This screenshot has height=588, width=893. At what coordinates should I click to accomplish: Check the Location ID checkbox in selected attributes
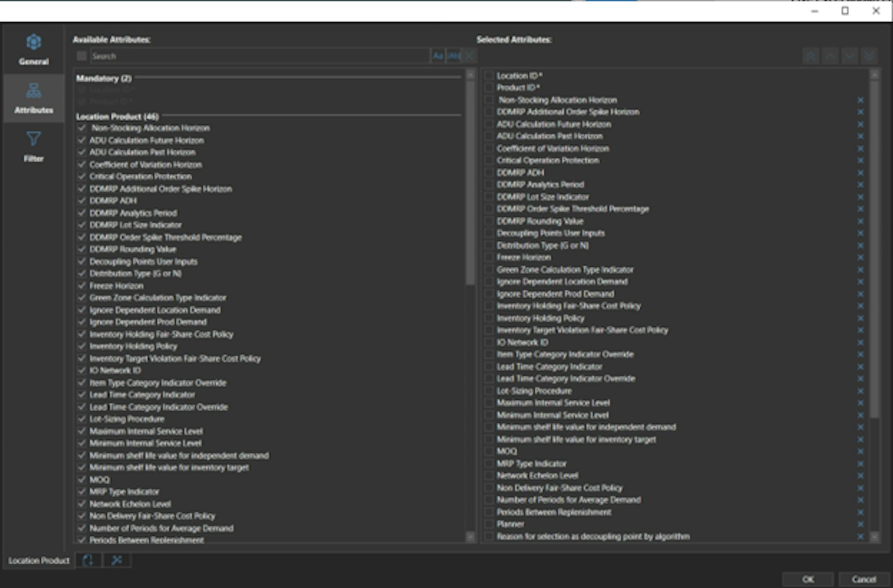coord(489,76)
